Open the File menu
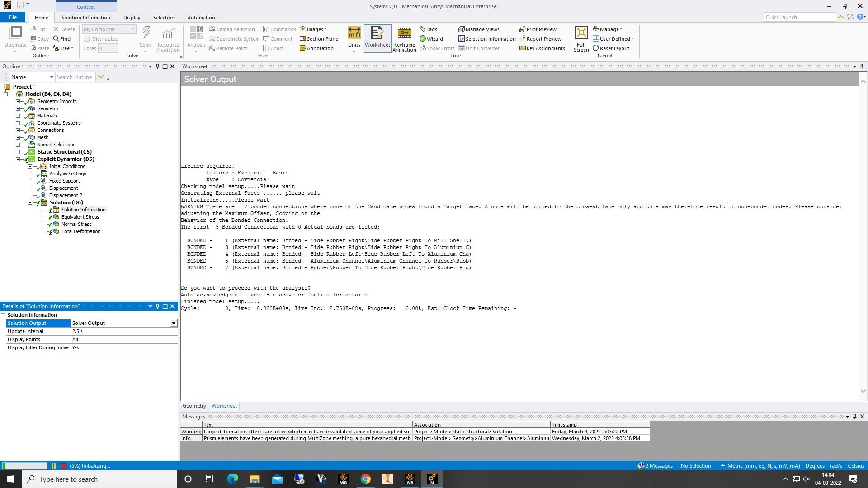This screenshot has height=488, width=868. (13, 17)
